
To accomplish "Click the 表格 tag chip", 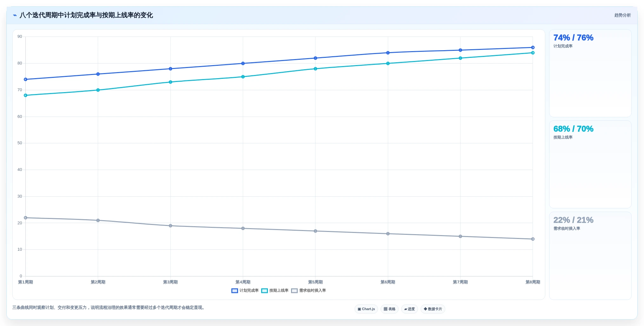I will click(x=389, y=309).
